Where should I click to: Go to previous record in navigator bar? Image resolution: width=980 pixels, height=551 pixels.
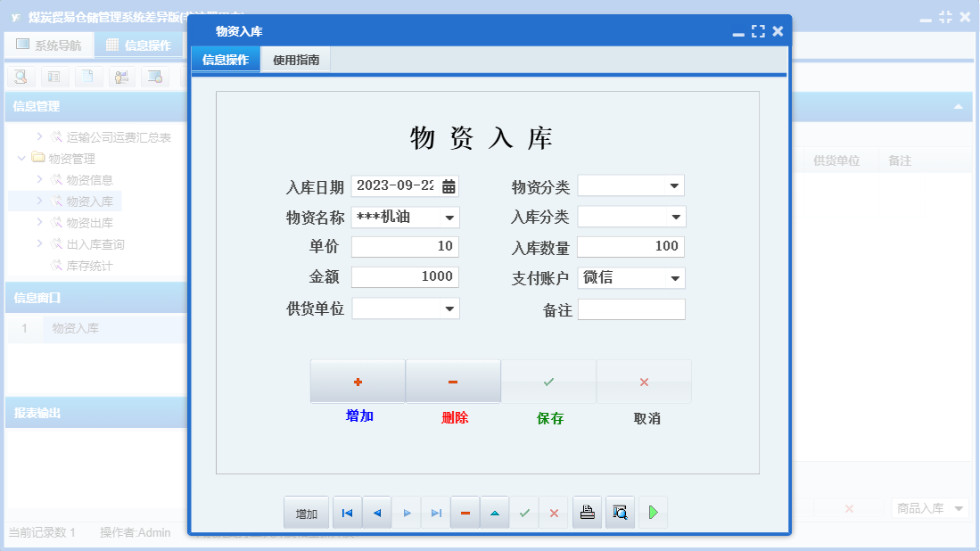tap(375, 512)
